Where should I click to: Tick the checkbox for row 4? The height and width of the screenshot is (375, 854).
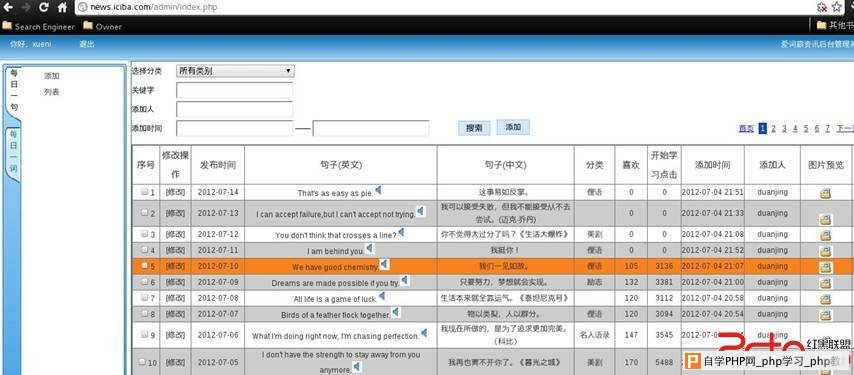pos(144,250)
